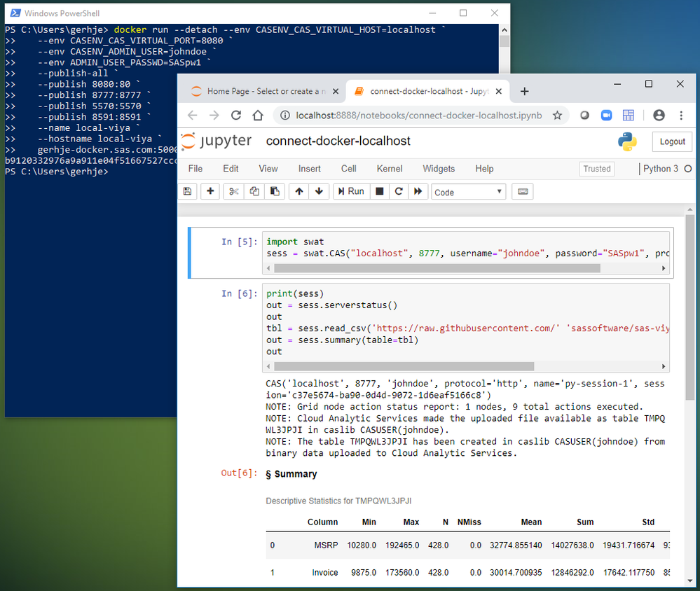Bookmark this page with the star icon
Screen dimensions: 700x591
point(557,116)
